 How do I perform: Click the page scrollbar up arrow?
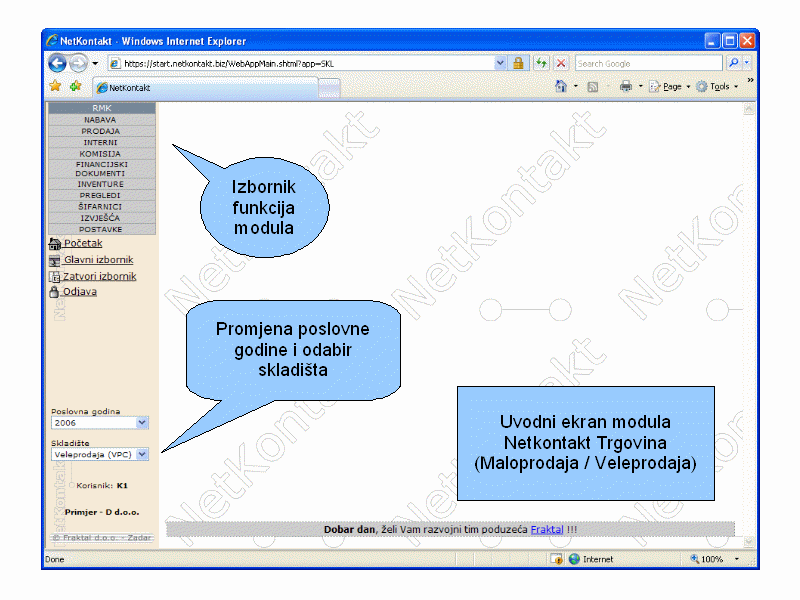click(x=749, y=109)
